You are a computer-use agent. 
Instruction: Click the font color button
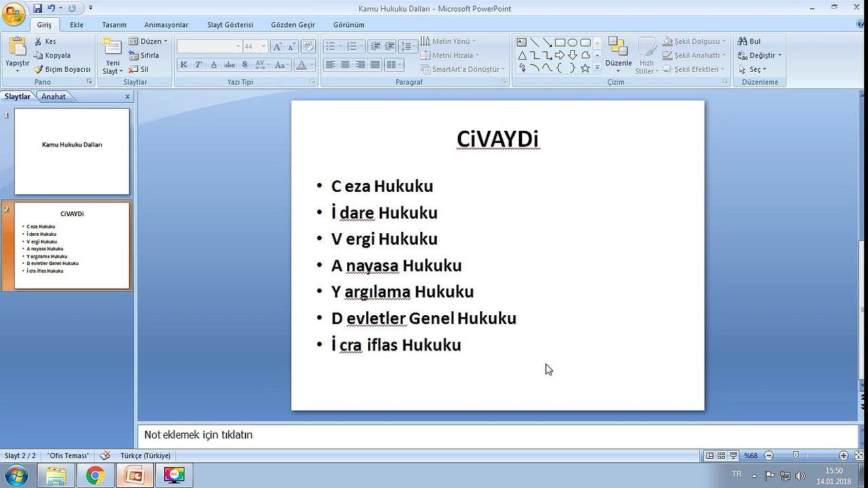tap(302, 65)
